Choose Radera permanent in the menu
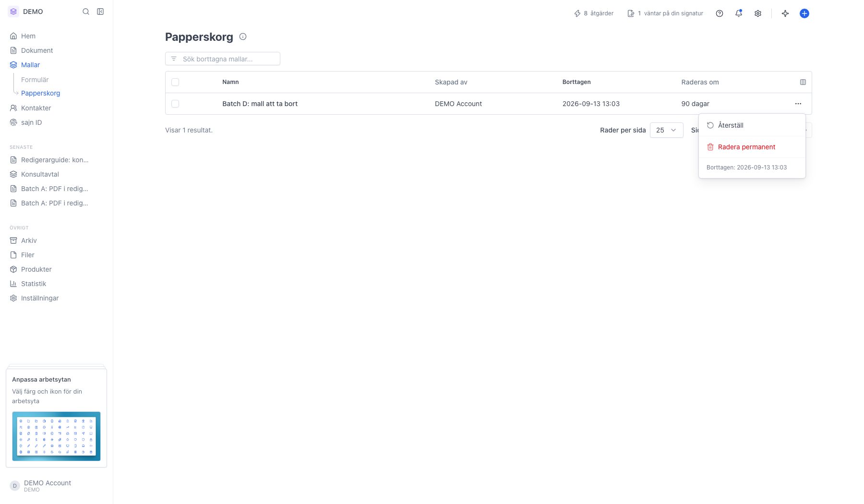Screen dimensions: 864x504 pos(752,147)
